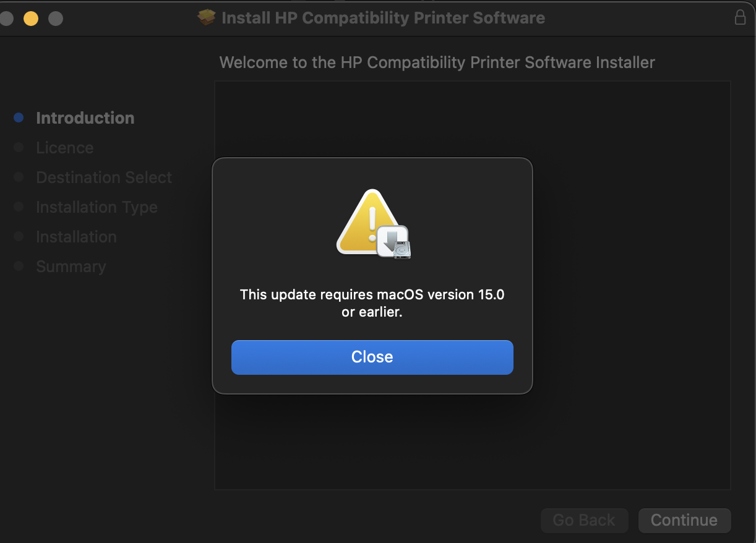Select the Summary step in sidebar
The width and height of the screenshot is (756, 543).
71,267
